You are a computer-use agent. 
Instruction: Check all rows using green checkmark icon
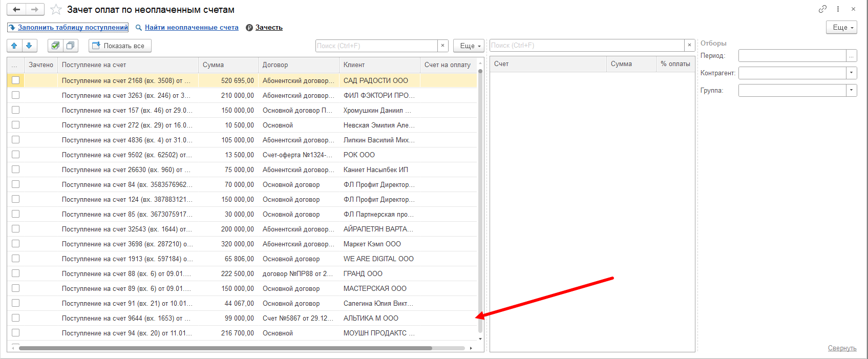(x=55, y=46)
